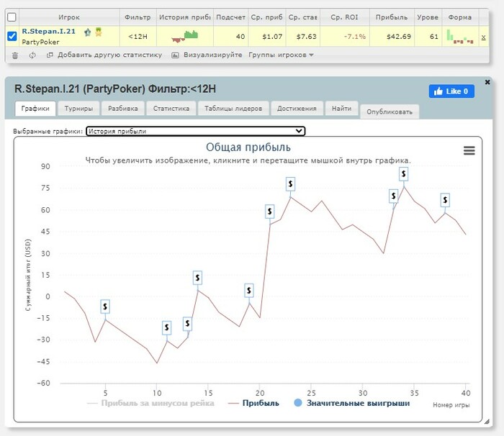Viewport: 504px width, 436px height.
Task: Sort by the Прибыль column header
Action: [x=392, y=17]
